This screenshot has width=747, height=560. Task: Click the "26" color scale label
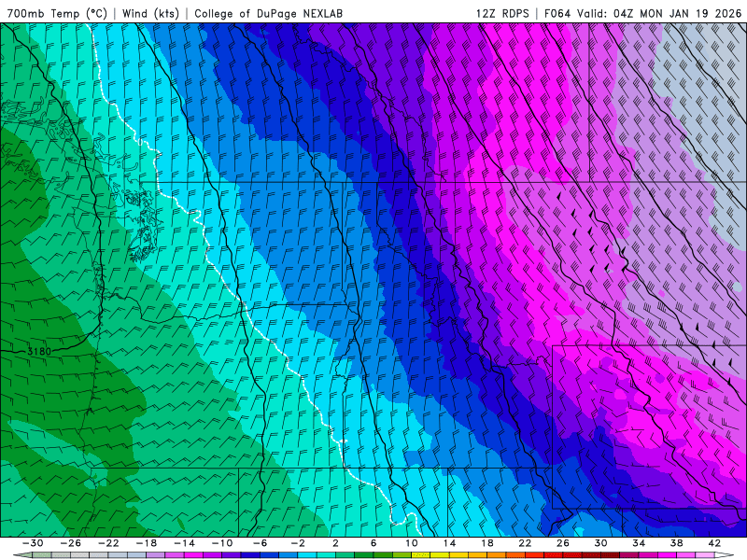(563, 543)
